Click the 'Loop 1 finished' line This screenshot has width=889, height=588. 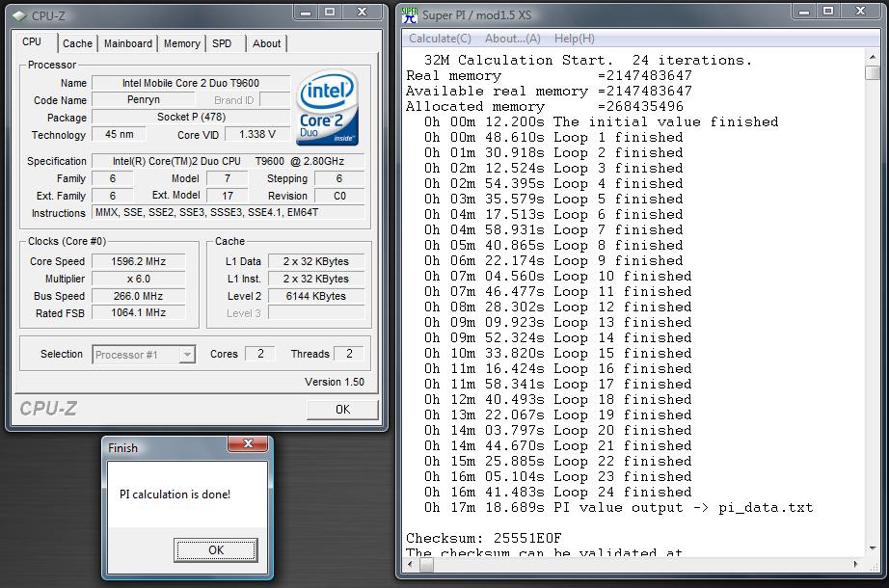pos(553,137)
